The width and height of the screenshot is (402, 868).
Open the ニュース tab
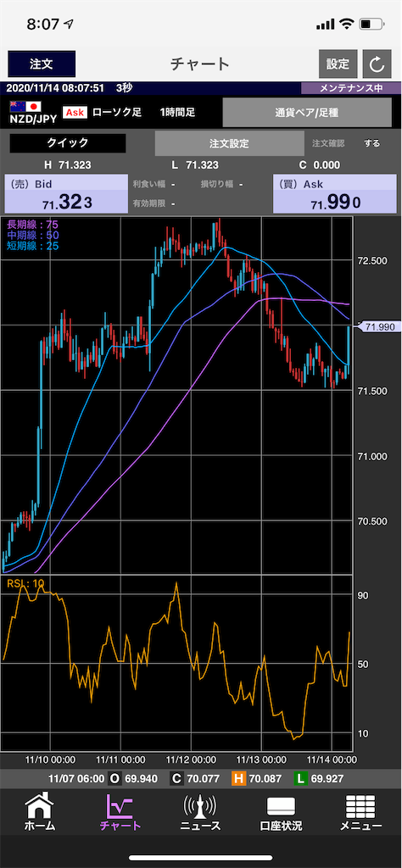click(200, 813)
